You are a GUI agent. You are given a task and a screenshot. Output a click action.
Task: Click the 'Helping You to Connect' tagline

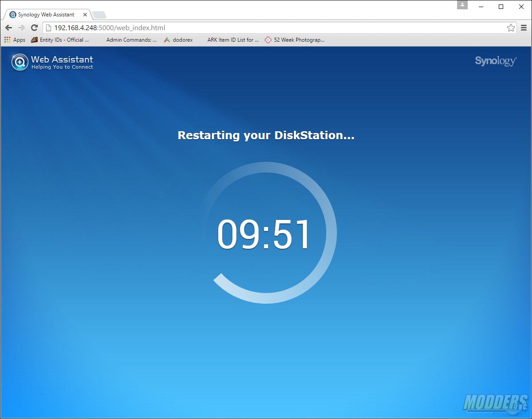62,67
